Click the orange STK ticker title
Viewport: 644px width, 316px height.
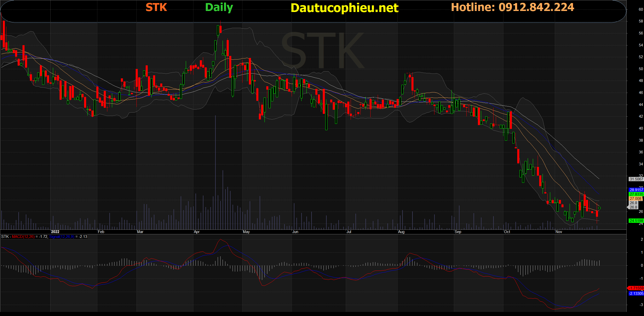[156, 7]
